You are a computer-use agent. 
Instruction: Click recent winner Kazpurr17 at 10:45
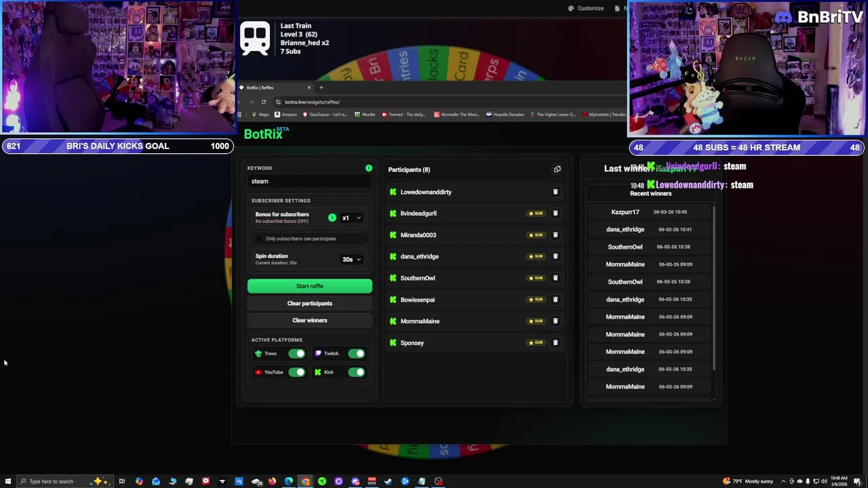tap(650, 212)
